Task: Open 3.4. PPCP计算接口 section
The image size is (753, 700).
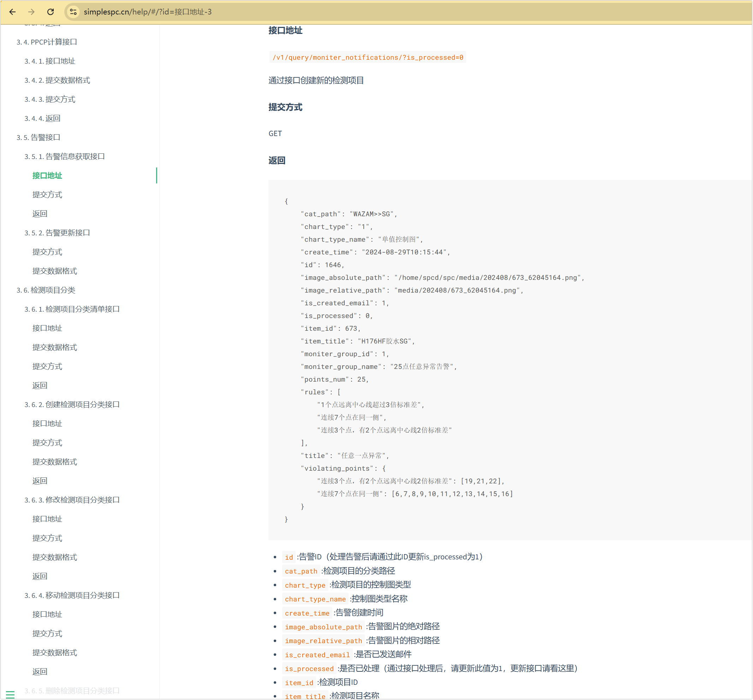Action: (47, 42)
